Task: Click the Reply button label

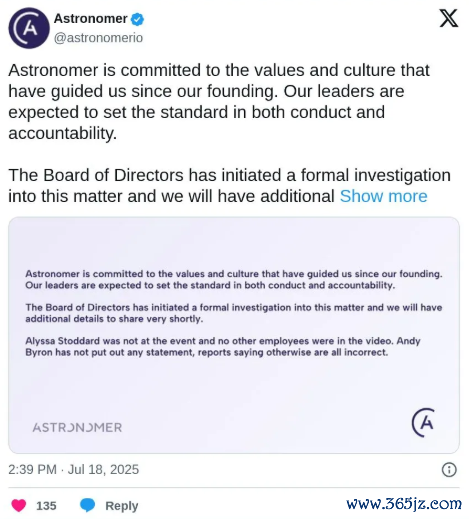Action: click(122, 506)
